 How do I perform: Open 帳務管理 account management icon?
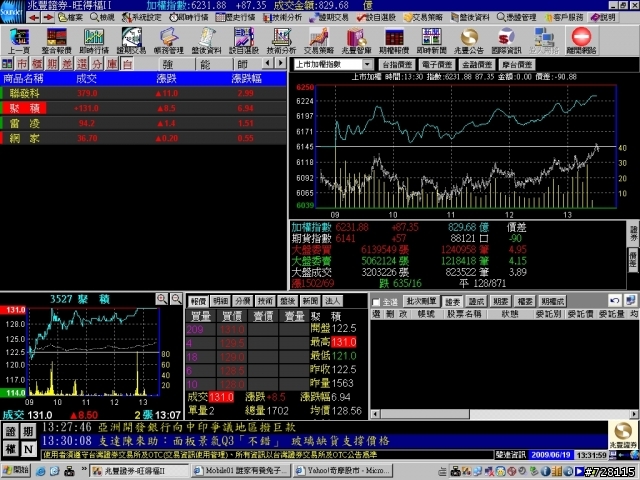[x=169, y=41]
